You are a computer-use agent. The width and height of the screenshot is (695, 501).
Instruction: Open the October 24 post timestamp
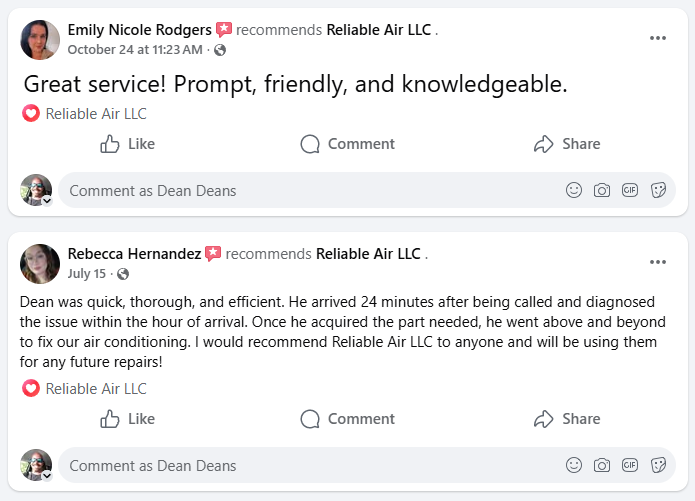coord(136,49)
